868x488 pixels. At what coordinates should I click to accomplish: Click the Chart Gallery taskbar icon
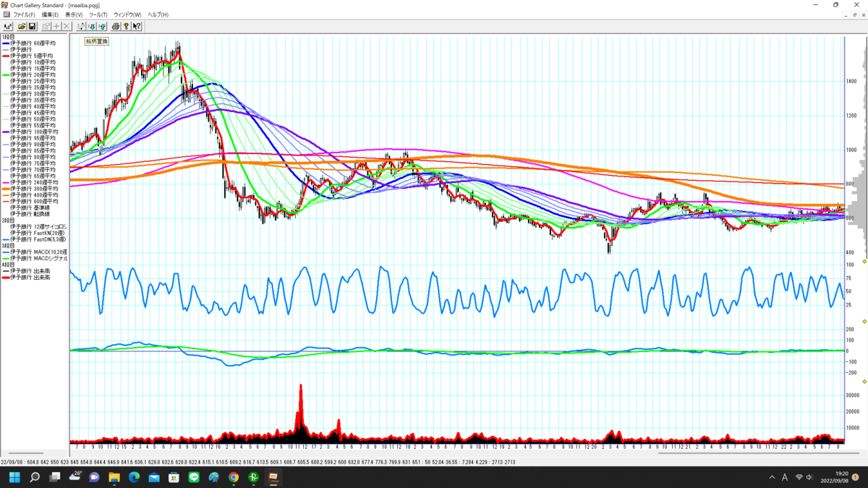(x=273, y=477)
